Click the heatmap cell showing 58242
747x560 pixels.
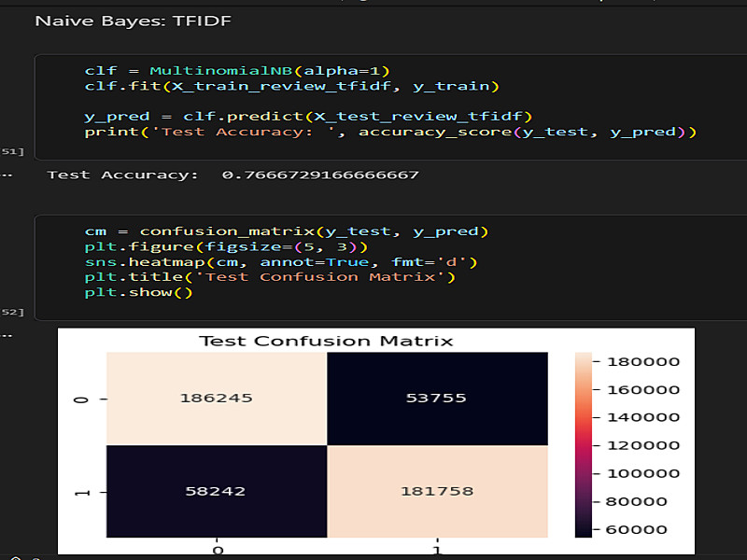[217, 491]
